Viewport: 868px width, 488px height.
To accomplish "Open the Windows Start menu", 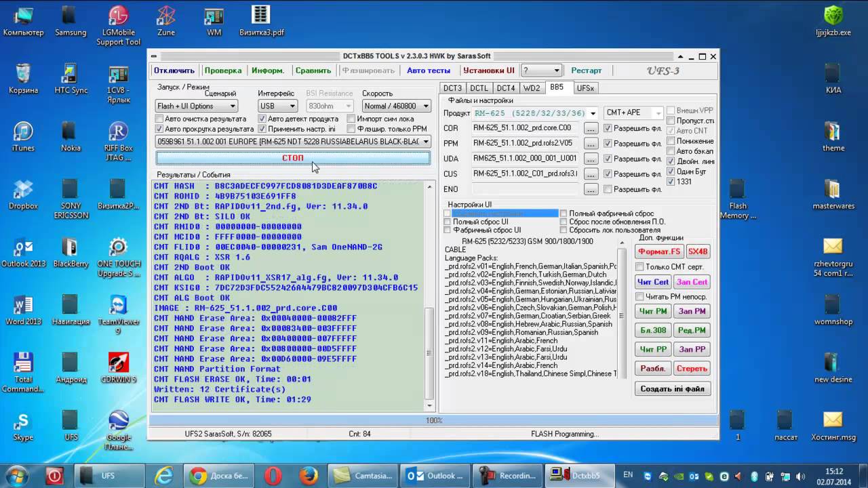I will pos(16,475).
